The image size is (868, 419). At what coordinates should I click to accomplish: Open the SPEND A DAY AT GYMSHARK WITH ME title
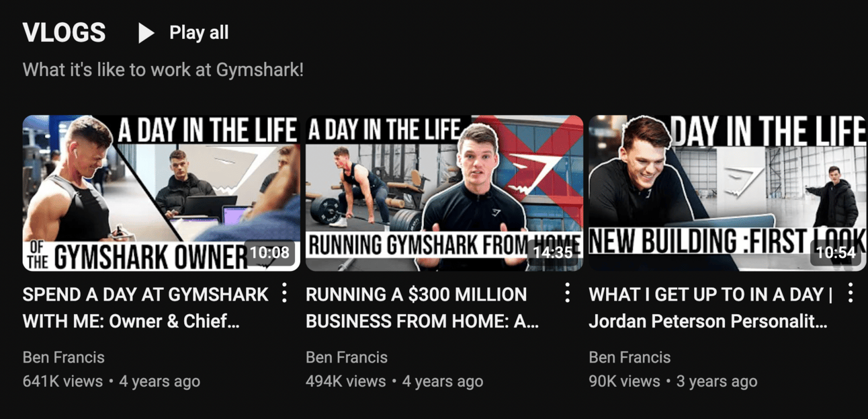[145, 308]
